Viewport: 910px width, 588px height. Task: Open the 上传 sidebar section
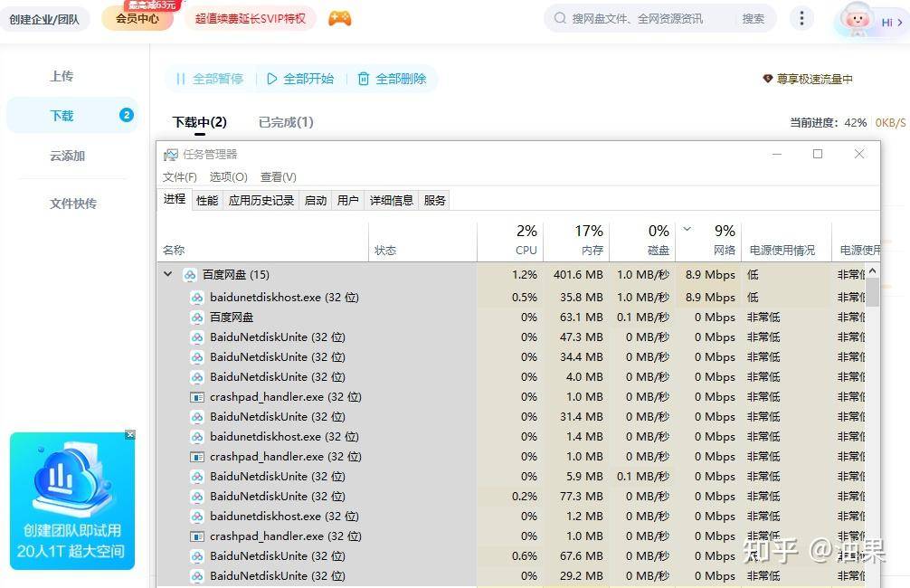click(62, 76)
